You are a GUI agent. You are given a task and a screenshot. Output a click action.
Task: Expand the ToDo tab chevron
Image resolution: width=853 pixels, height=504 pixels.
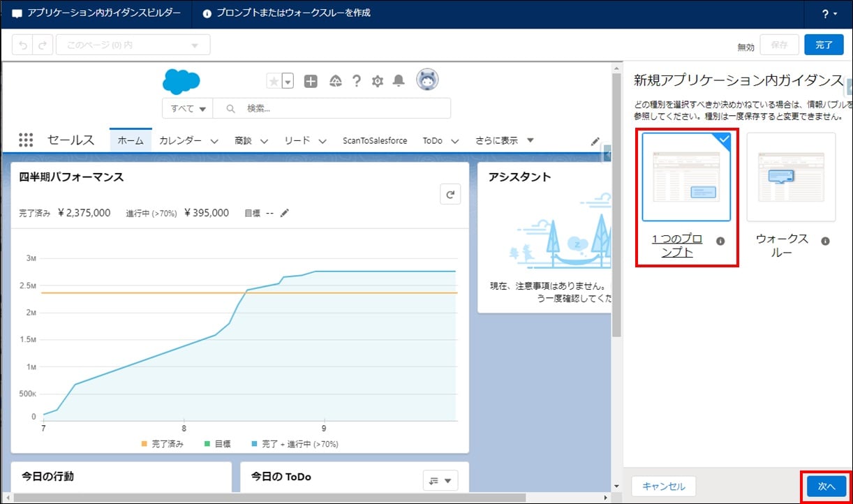455,141
